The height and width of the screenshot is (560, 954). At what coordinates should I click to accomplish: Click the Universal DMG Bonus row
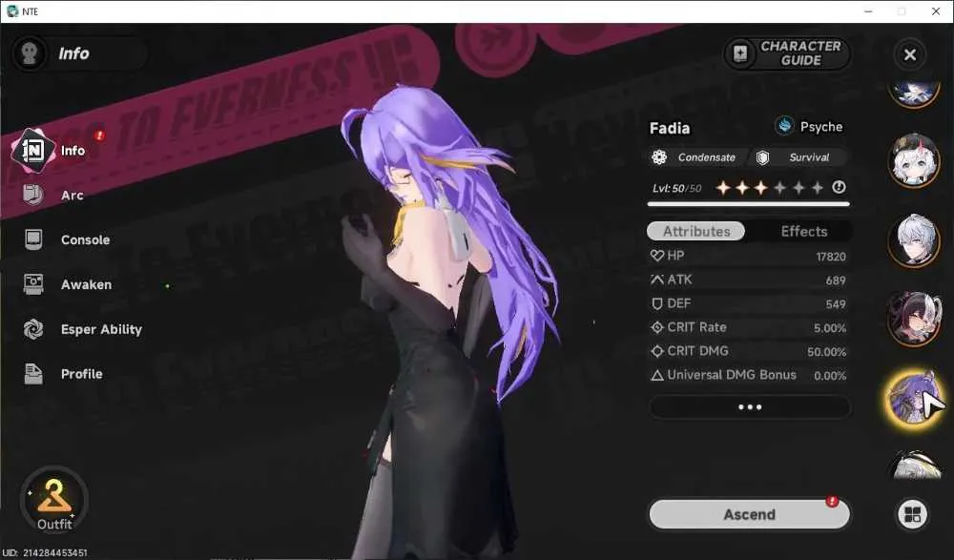tap(748, 375)
